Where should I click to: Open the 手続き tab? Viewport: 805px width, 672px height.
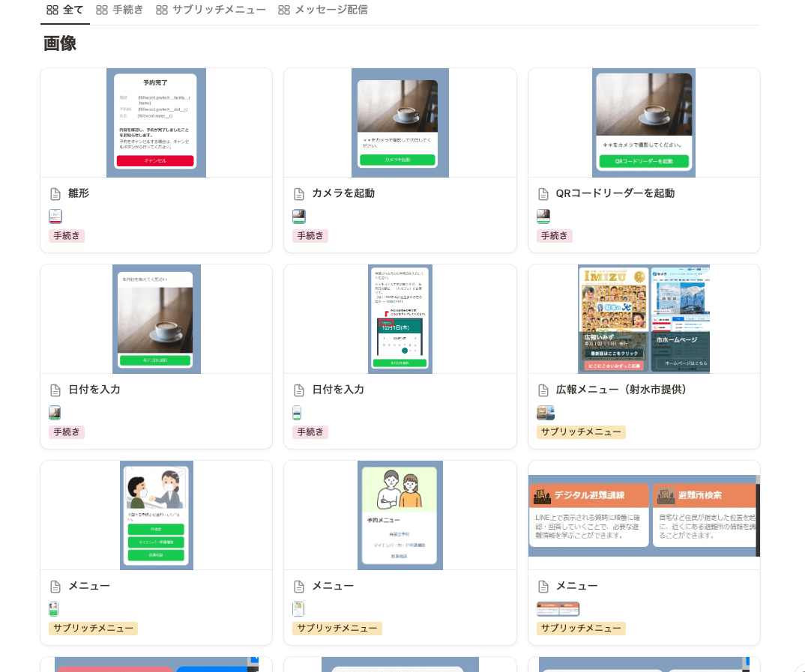click(x=120, y=10)
